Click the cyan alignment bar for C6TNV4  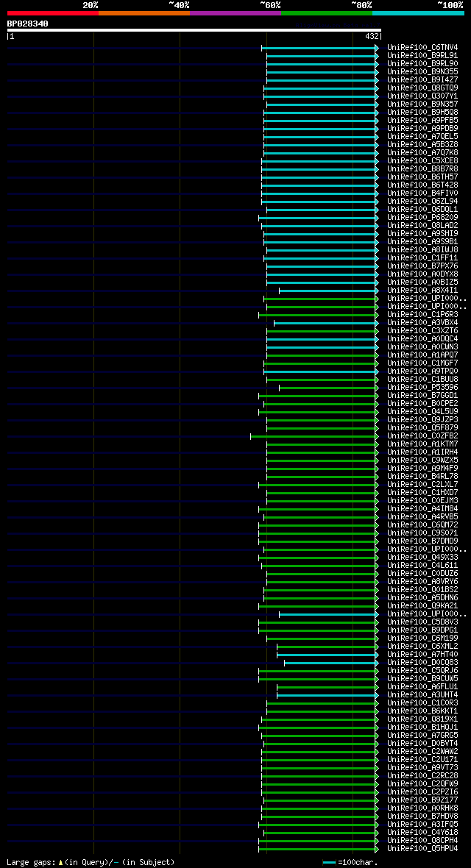[x=319, y=48]
